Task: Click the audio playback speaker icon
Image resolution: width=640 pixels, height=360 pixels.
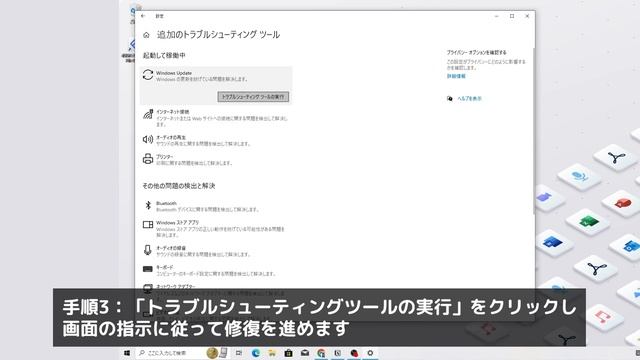Action: (x=148, y=140)
